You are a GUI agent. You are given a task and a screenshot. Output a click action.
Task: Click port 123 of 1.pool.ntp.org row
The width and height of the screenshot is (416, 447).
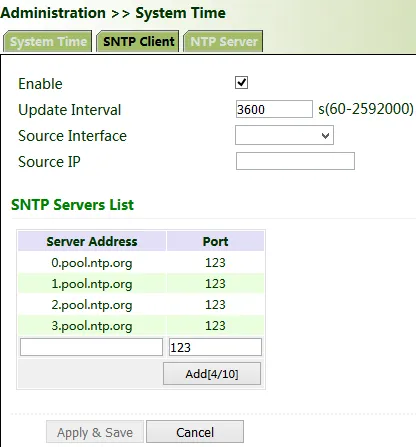(215, 284)
